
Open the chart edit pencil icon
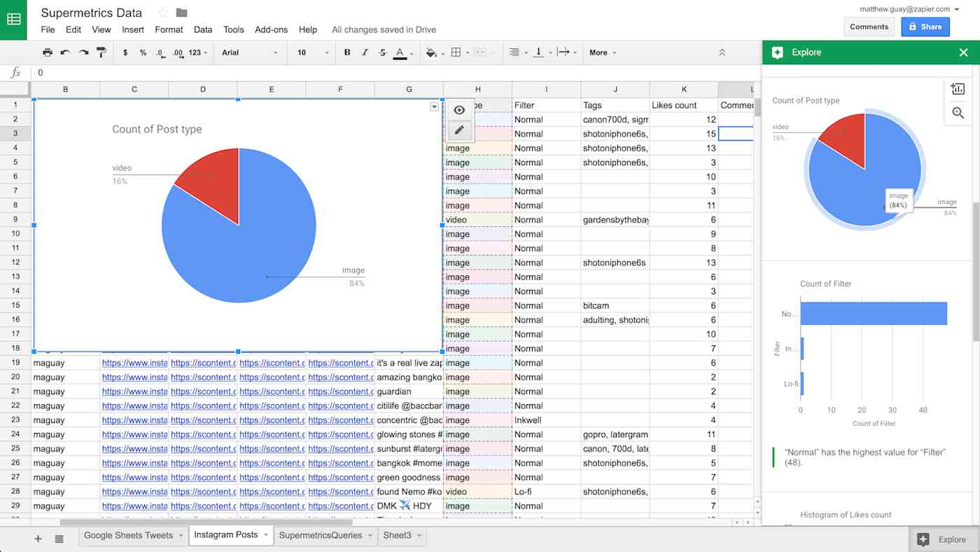(x=459, y=130)
